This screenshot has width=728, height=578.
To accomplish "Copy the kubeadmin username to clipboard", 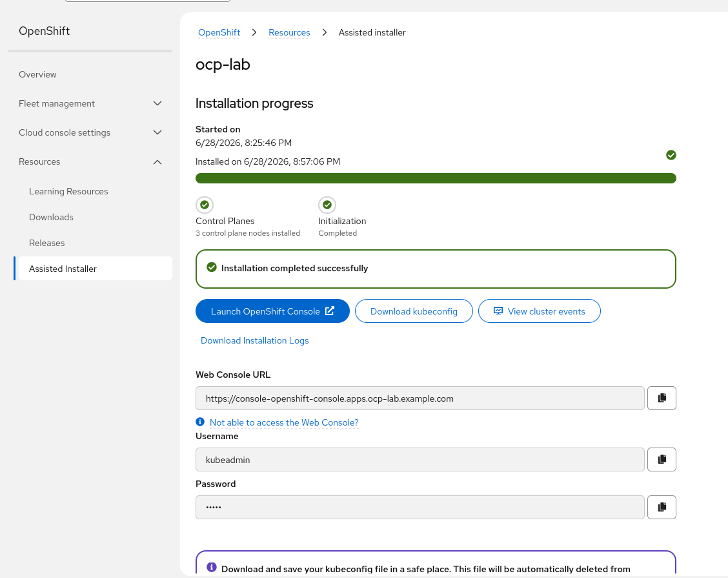I will tap(662, 460).
